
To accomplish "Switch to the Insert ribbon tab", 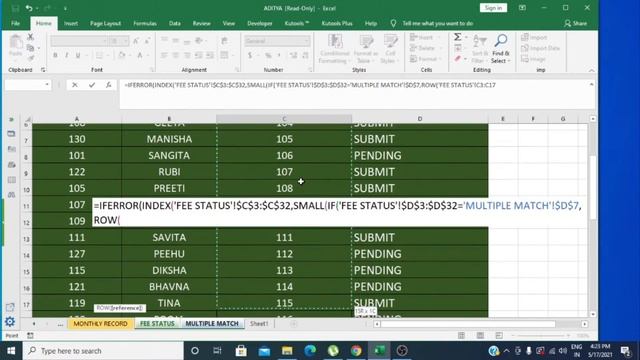I will pyautogui.click(x=71, y=23).
